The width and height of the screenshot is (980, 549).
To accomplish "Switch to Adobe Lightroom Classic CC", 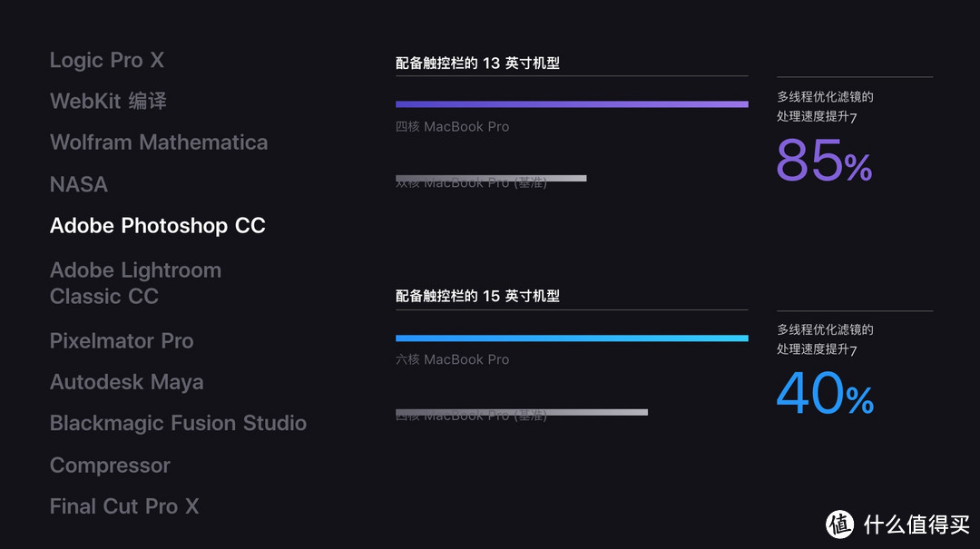I will [135, 283].
